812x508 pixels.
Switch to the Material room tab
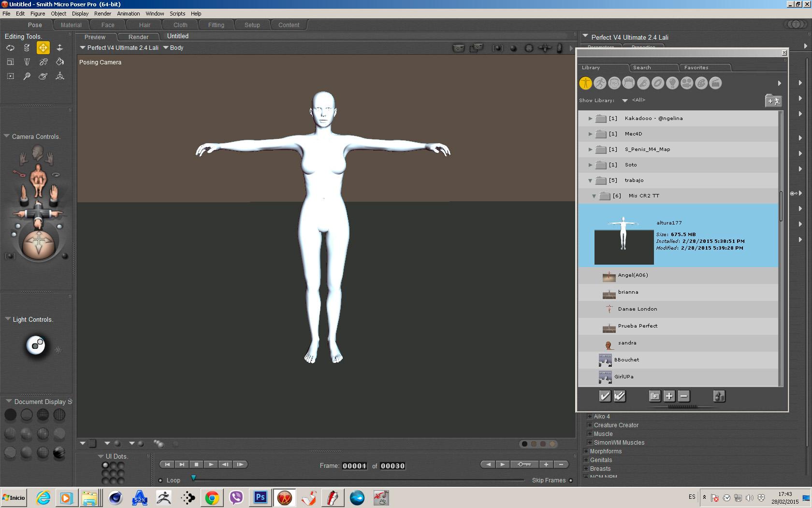pos(71,25)
